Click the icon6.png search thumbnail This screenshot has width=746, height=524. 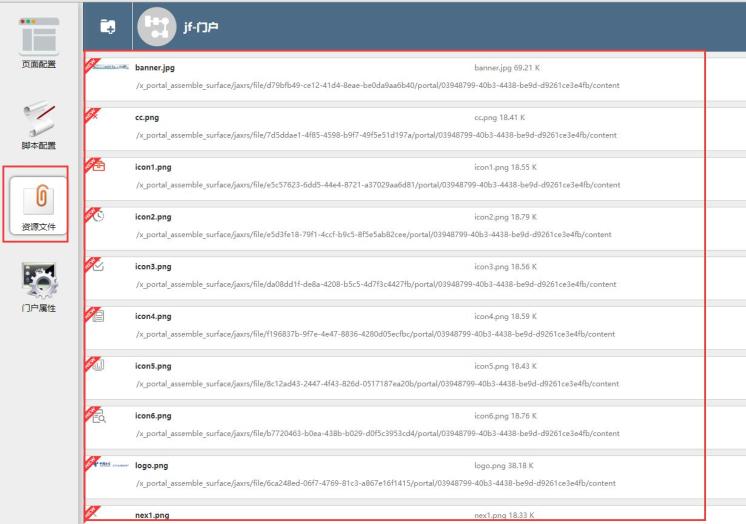coord(99,416)
